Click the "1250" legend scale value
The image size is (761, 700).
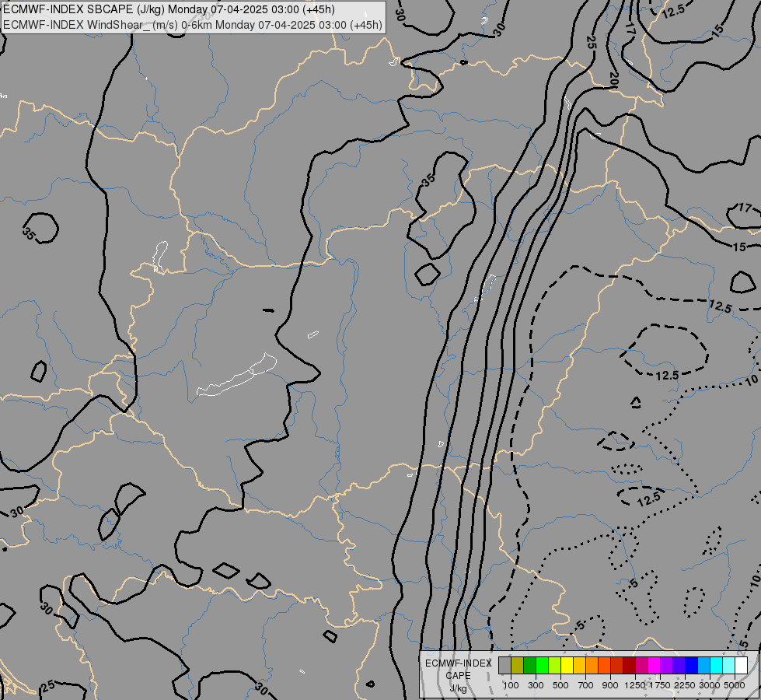pos(635,685)
